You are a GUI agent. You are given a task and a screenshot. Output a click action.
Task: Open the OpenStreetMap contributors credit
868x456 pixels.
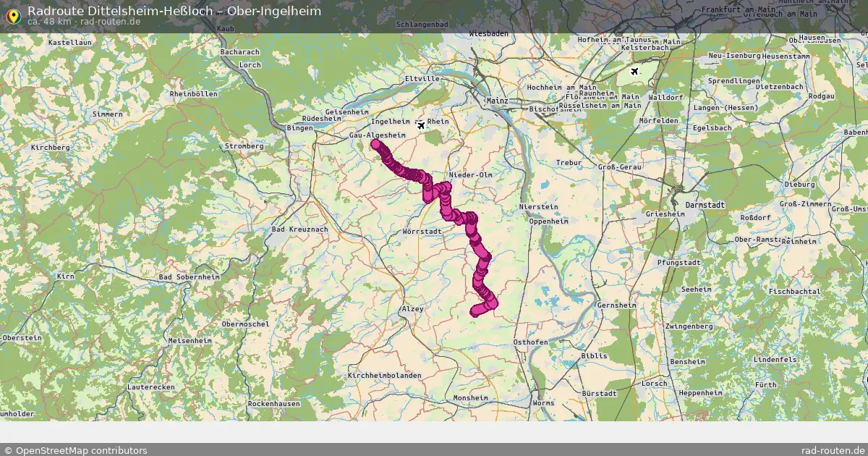coord(75,450)
